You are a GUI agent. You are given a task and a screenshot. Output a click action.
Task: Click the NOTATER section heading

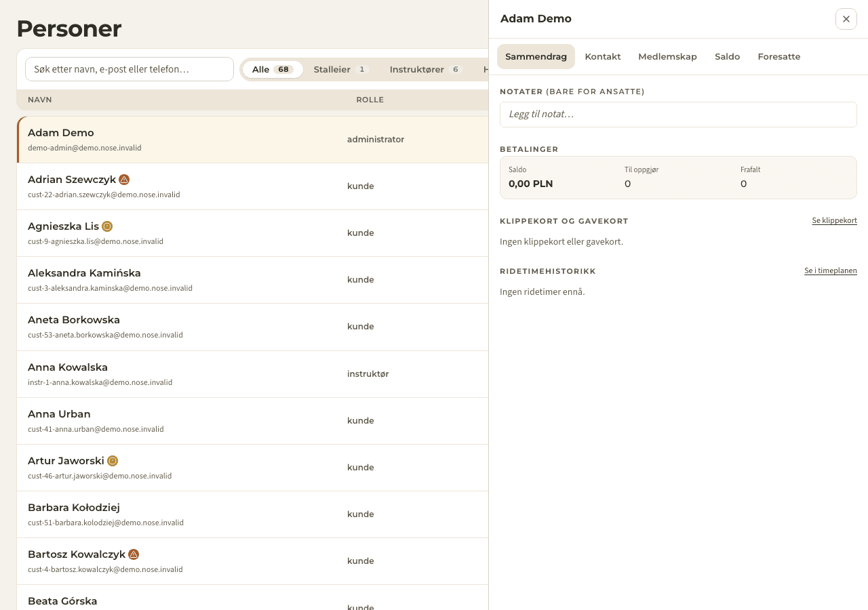tap(572, 91)
